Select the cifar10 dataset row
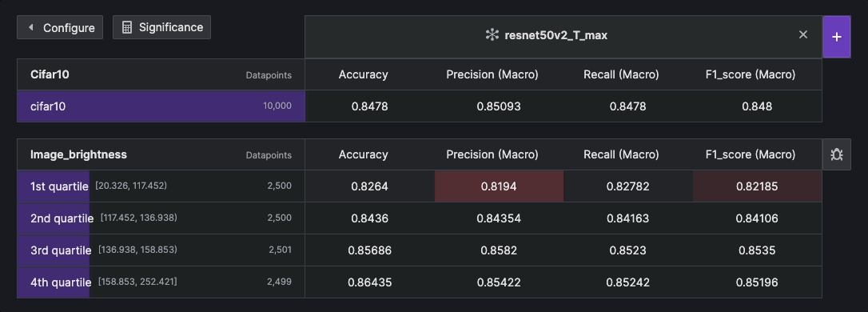 coord(161,106)
